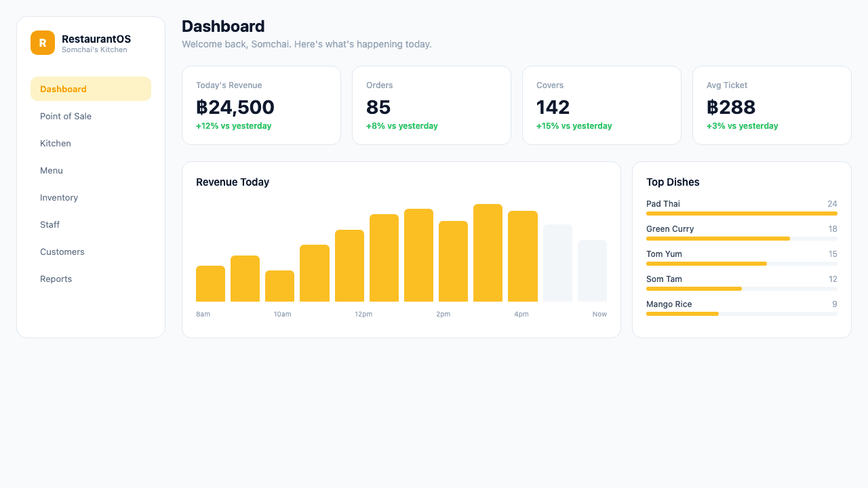This screenshot has height=488, width=868.
Task: Click the +12% vs yesterday change
Action: [234, 126]
